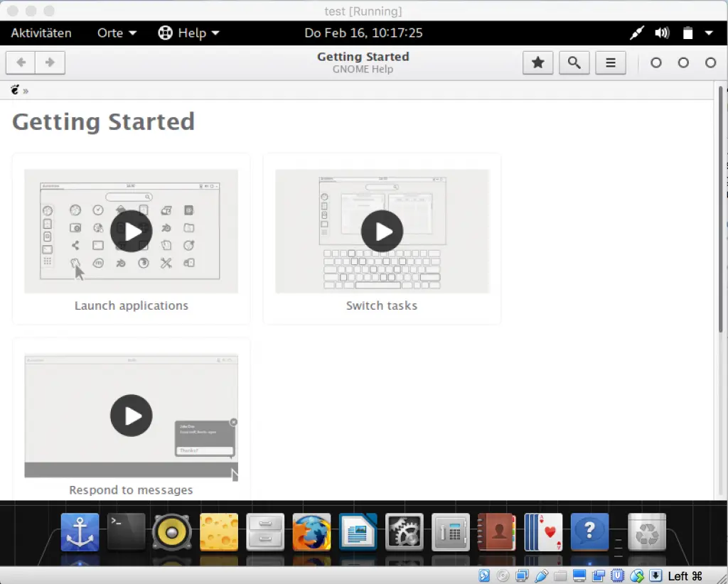The height and width of the screenshot is (584, 728).
Task: Go back using the back arrow button
Action: point(21,63)
